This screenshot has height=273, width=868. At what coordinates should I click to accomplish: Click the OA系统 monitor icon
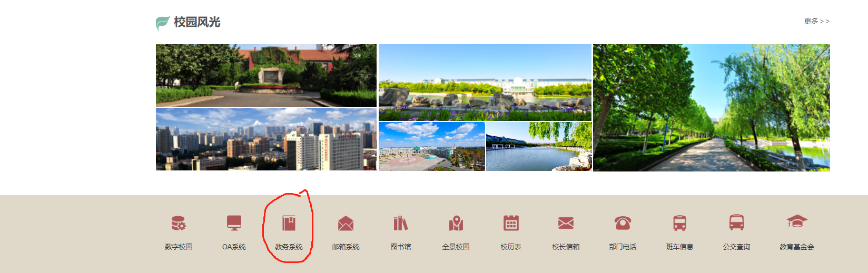click(234, 223)
